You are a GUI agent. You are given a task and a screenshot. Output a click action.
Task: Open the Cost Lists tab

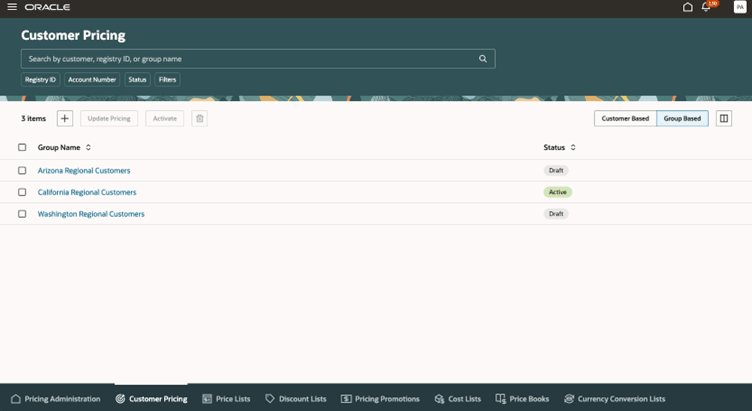pos(458,399)
